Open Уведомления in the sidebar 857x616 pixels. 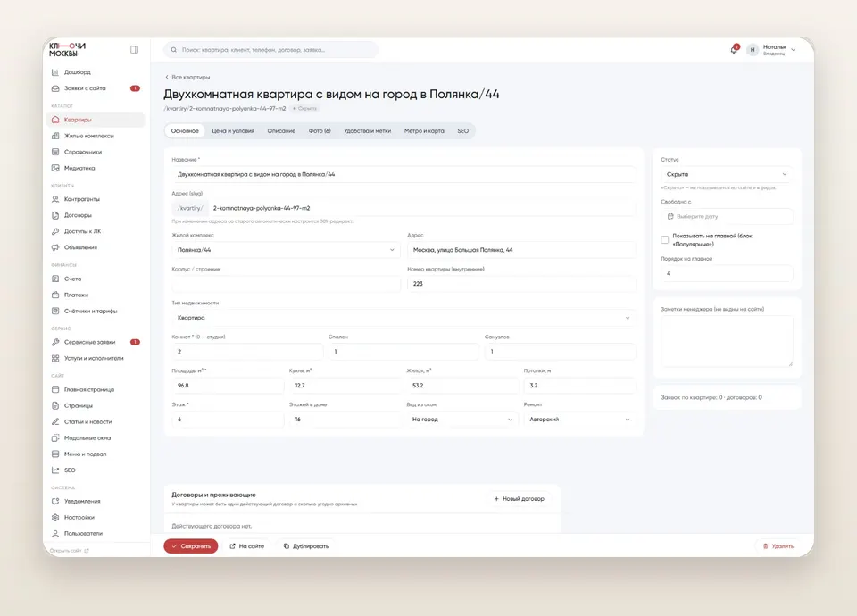[x=96, y=501]
